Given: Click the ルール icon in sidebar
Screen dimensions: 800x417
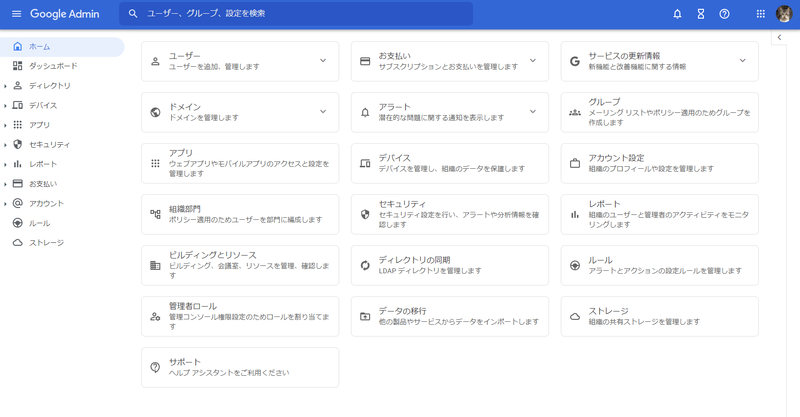Looking at the screenshot, I should tap(17, 223).
